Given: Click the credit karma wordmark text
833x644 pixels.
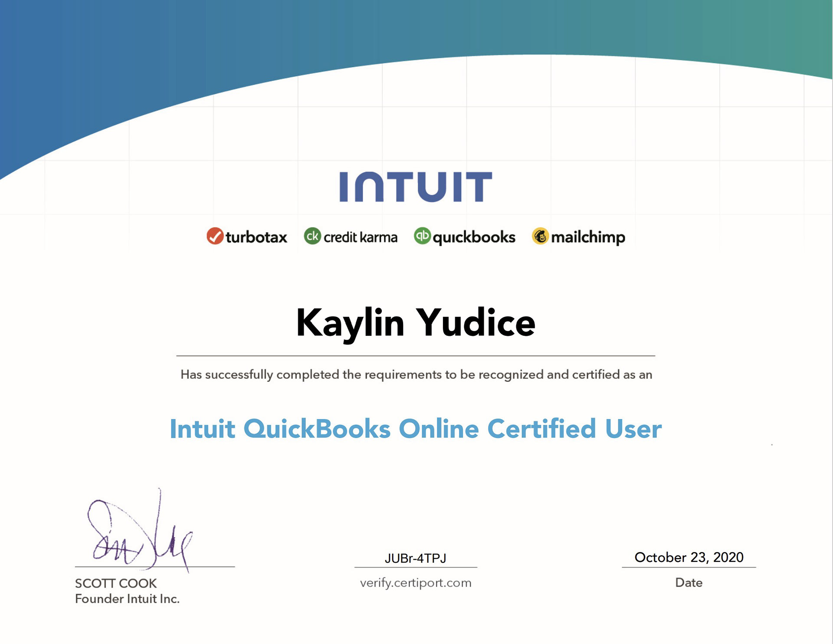Looking at the screenshot, I should tap(361, 237).
